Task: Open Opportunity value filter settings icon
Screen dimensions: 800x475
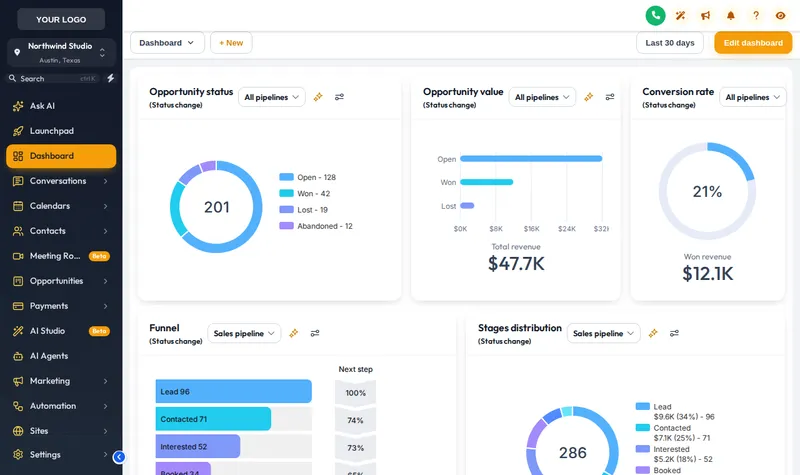Action: point(610,97)
